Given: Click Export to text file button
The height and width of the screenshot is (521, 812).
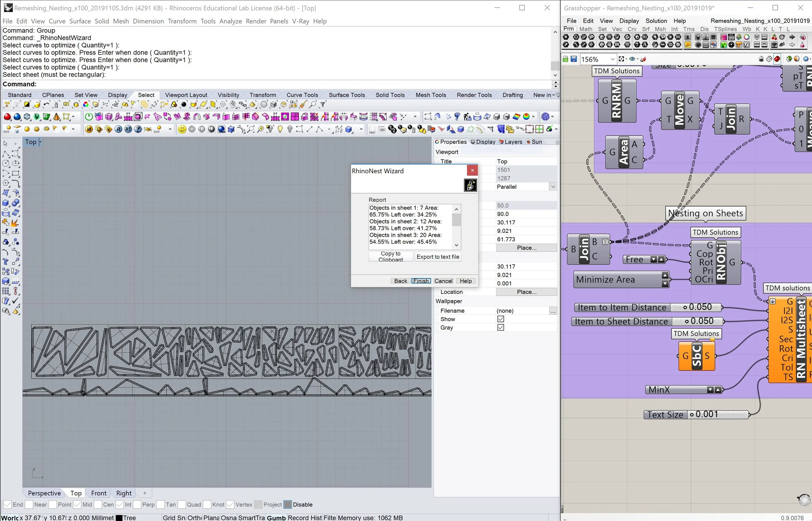Looking at the screenshot, I should [438, 257].
